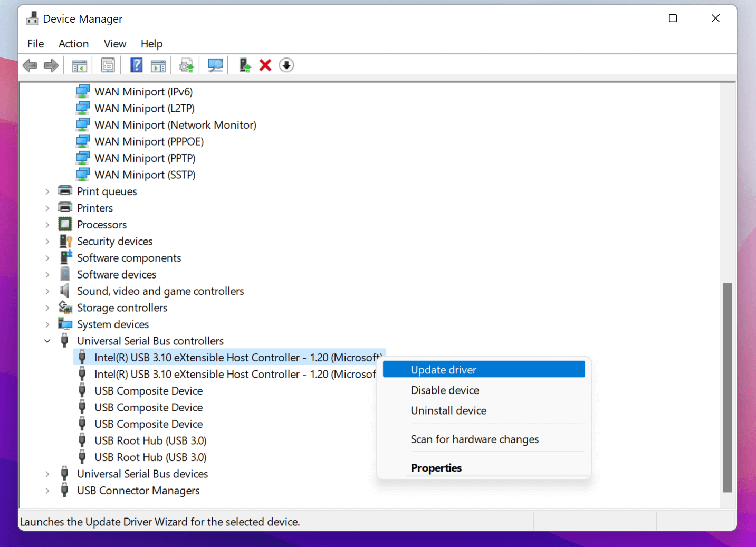756x547 pixels.
Task: Click the Security devices key icon
Action: (x=65, y=241)
